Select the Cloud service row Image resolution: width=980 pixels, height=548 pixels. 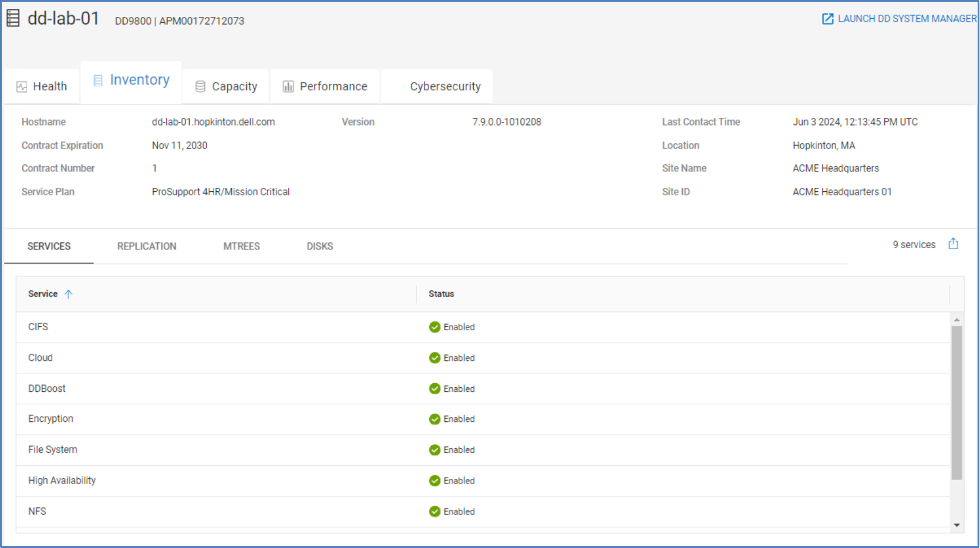point(483,358)
